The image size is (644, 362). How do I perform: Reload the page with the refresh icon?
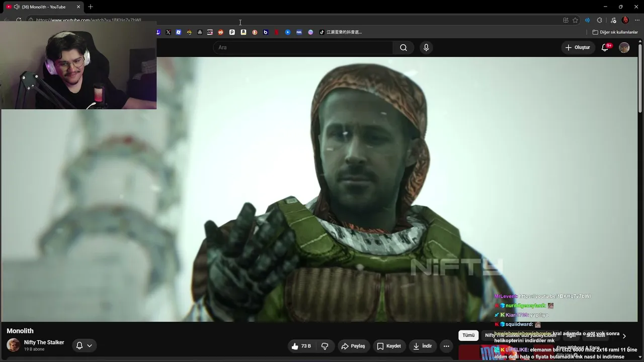pos(19,20)
